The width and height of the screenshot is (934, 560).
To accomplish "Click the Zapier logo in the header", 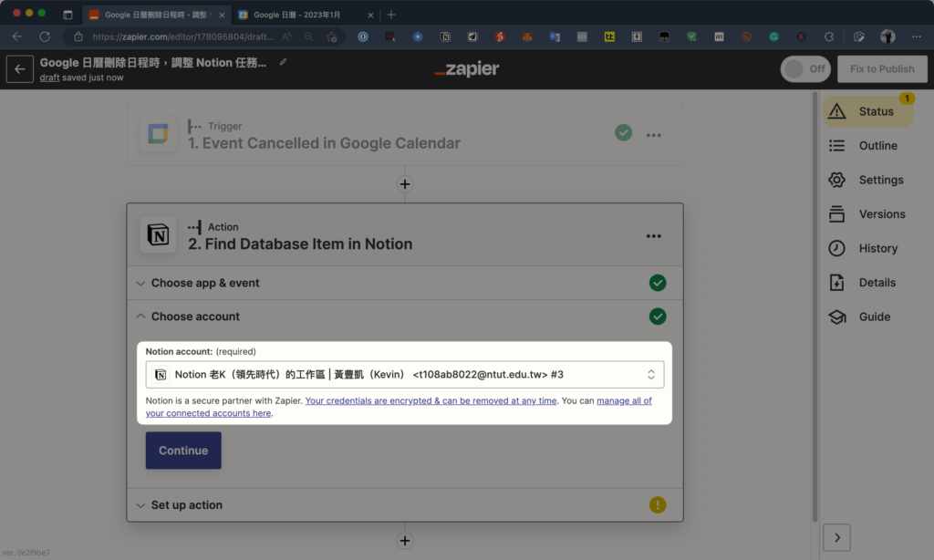I will (466, 69).
